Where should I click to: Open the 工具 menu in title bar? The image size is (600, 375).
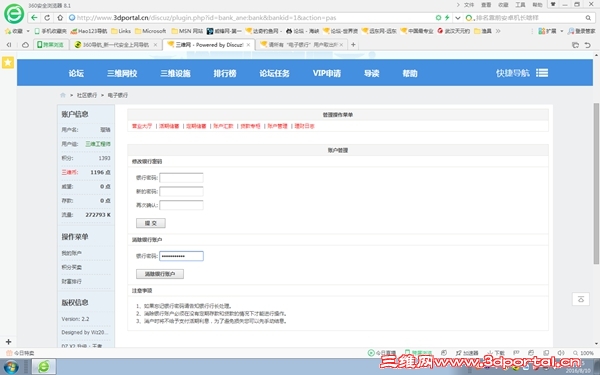click(520, 5)
